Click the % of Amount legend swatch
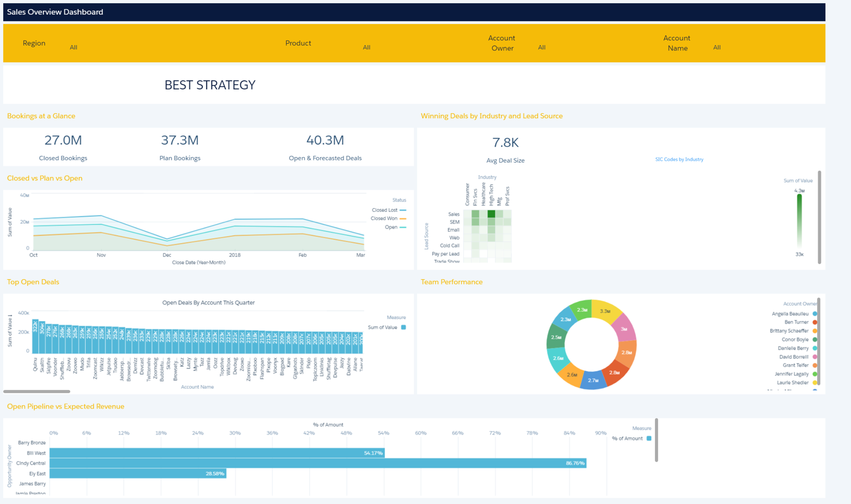The width and height of the screenshot is (851, 504). tap(649, 439)
